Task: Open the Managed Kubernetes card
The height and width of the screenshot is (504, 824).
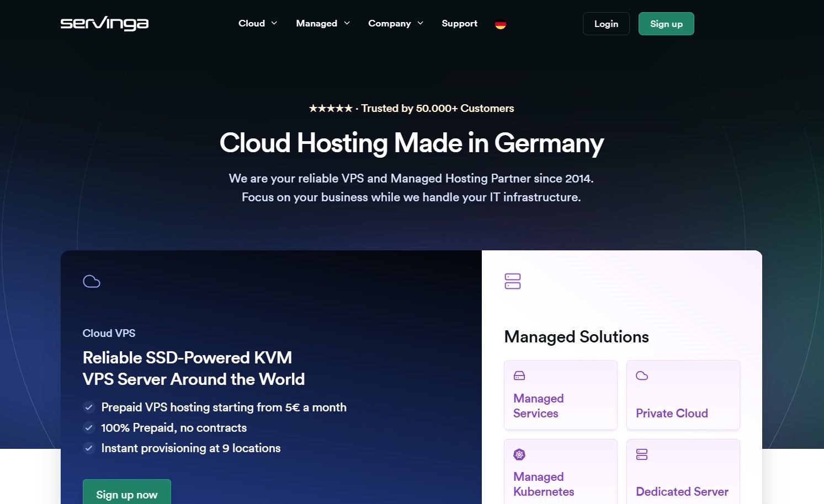Action: 561,471
